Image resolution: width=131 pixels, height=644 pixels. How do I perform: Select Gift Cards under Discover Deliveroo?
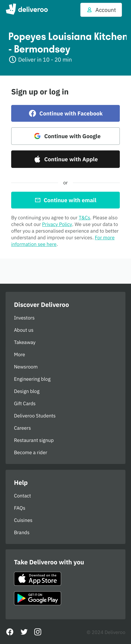click(x=24, y=403)
